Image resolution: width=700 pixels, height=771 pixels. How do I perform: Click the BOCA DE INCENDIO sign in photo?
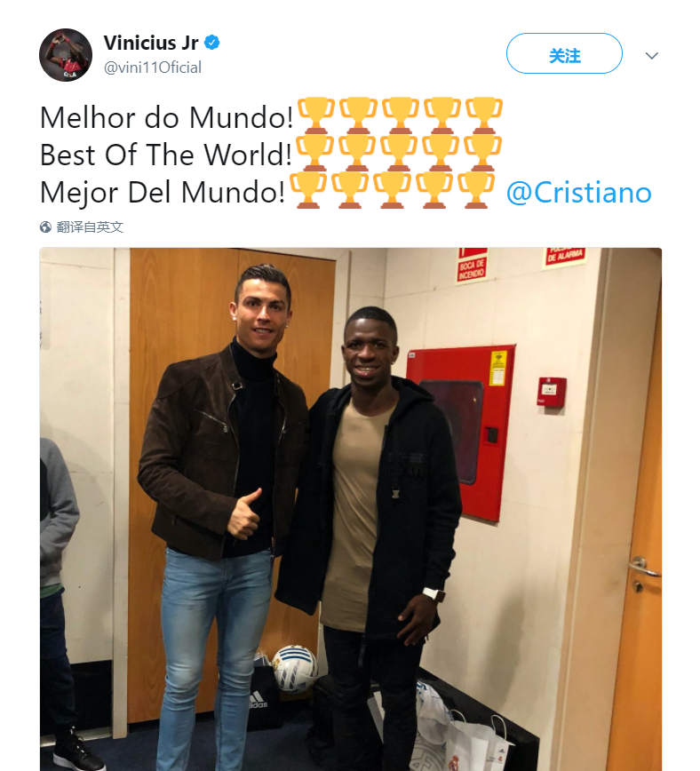tap(472, 266)
